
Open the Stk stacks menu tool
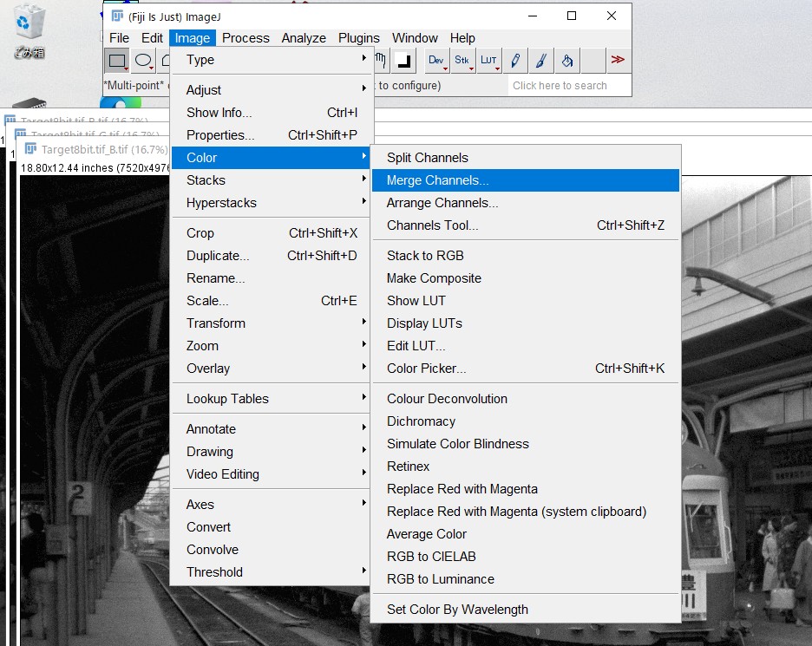462,61
